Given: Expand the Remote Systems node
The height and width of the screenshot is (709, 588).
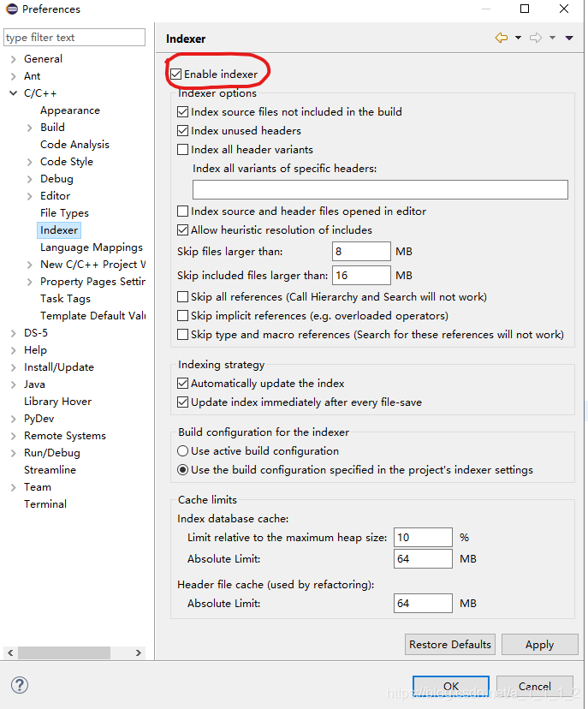Looking at the screenshot, I should pyautogui.click(x=13, y=437).
